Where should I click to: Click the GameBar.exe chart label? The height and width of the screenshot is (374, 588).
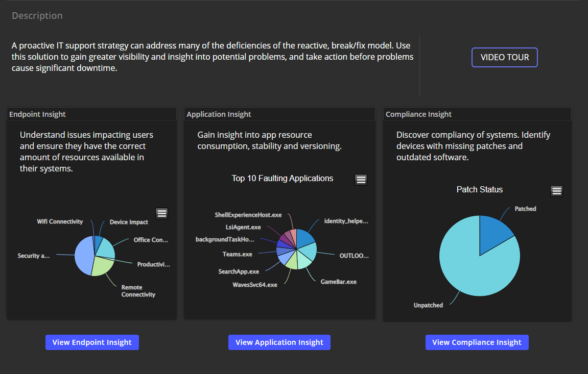[338, 282]
